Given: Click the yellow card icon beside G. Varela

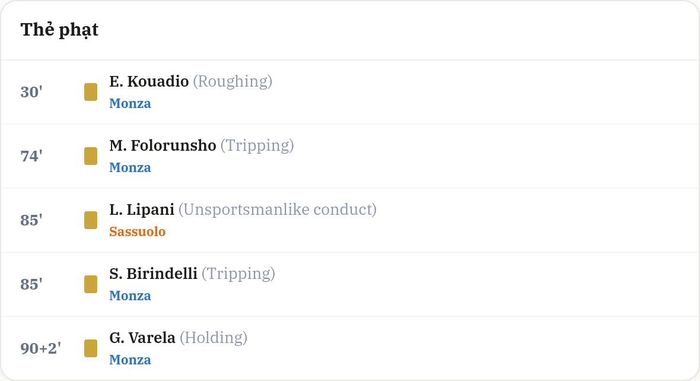Looking at the screenshot, I should pos(91,348).
